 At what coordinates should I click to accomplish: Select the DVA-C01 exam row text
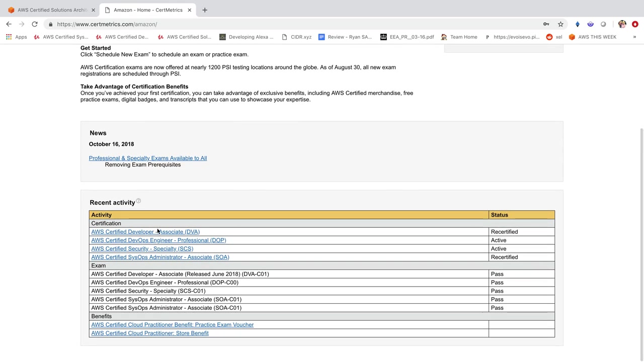pos(180,274)
